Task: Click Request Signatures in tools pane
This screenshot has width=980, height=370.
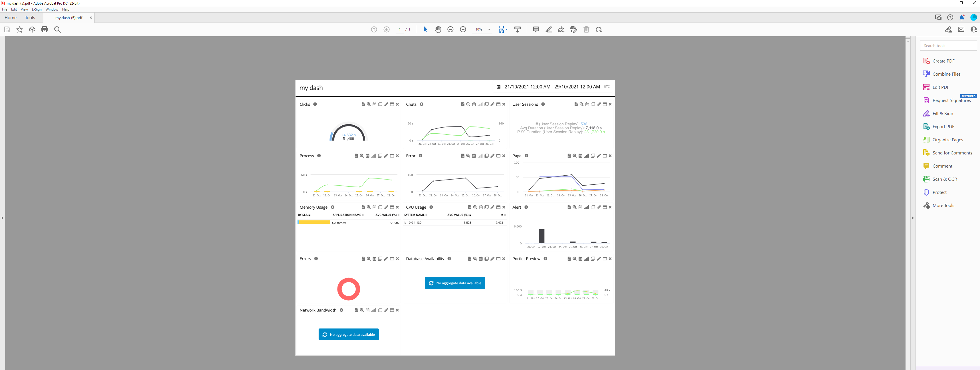Action: point(951,100)
